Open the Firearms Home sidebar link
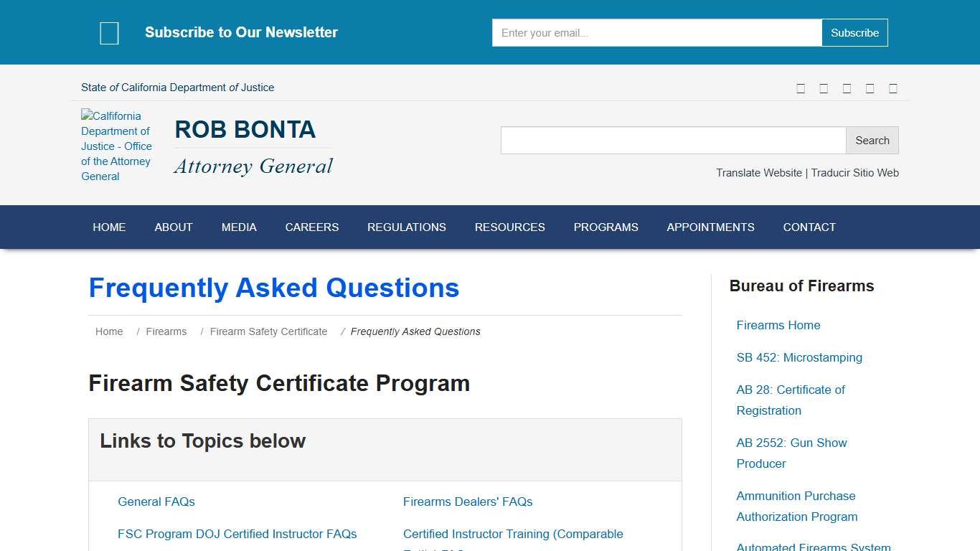The height and width of the screenshot is (551, 980). [778, 325]
